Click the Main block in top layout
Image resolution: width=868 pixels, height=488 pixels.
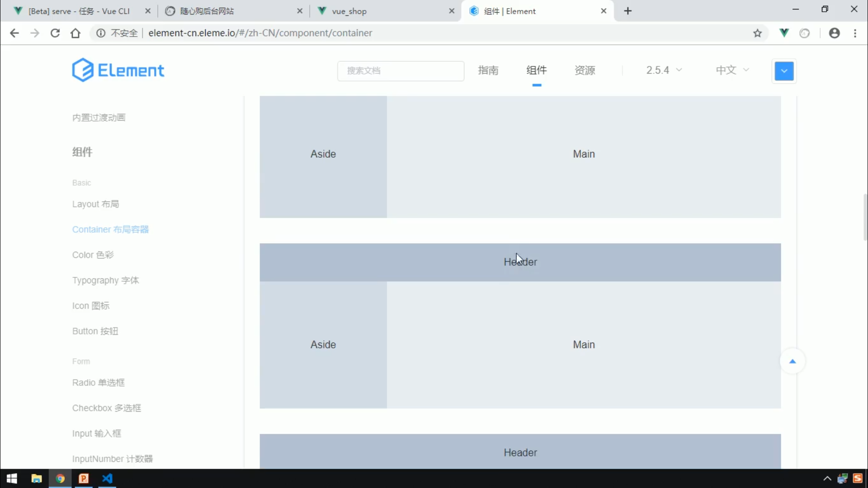(584, 157)
